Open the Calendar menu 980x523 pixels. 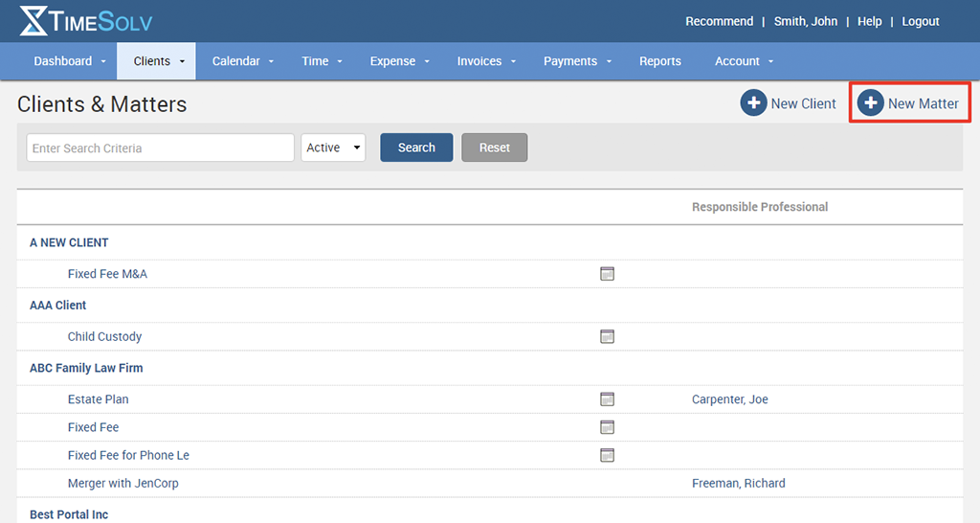(243, 61)
